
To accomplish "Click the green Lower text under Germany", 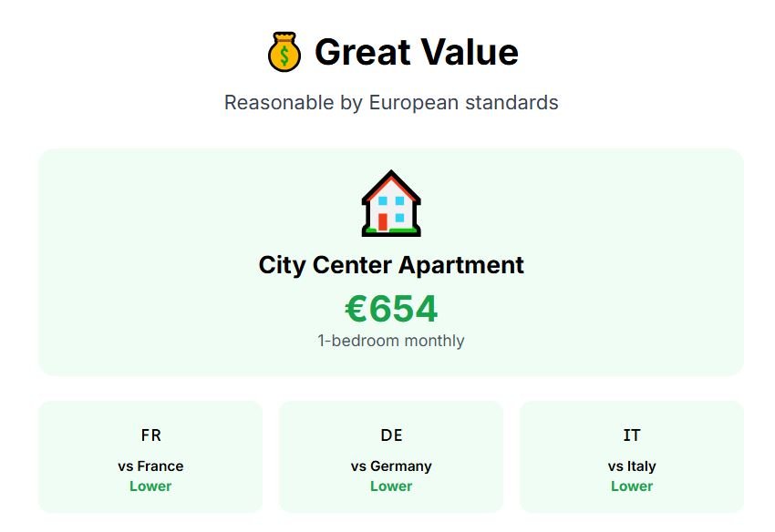I will (x=391, y=486).
